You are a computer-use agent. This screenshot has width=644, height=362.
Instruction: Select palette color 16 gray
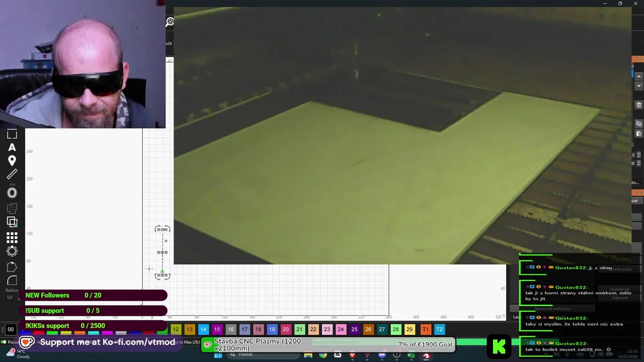tap(230, 329)
